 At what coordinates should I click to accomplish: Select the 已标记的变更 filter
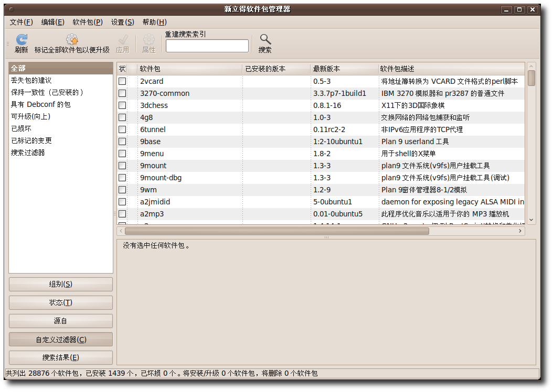61,140
